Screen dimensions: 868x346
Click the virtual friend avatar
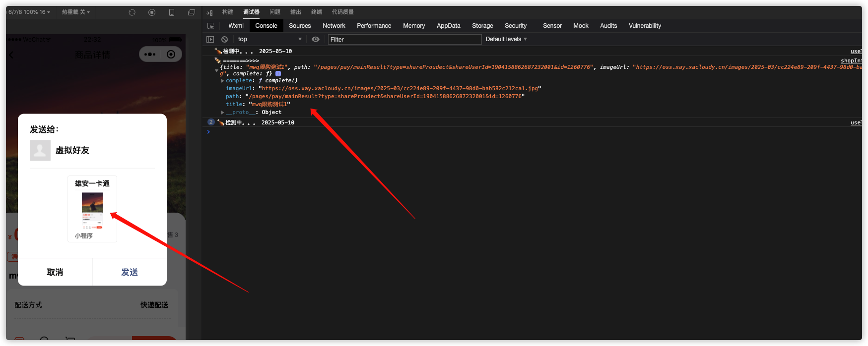(40, 150)
